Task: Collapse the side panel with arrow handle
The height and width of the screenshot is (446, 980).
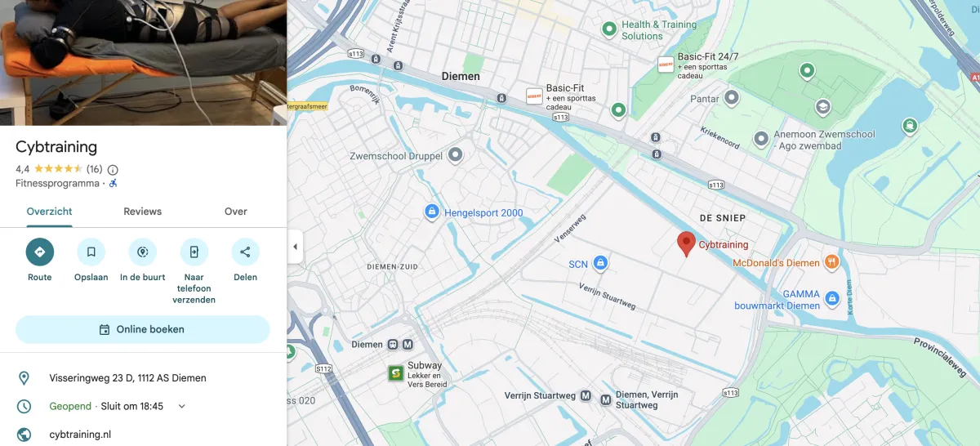Action: tap(295, 247)
